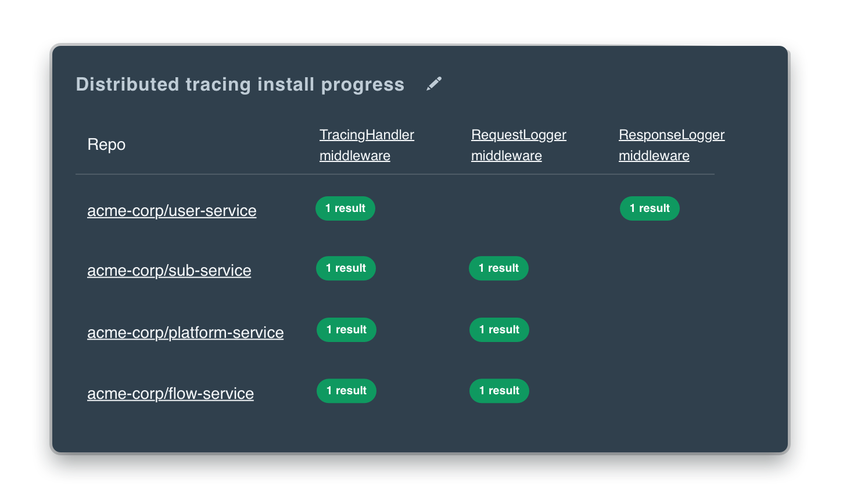Click flow-service TracingHandler 1 result badge
The width and height of the screenshot is (843, 504).
[x=346, y=391]
